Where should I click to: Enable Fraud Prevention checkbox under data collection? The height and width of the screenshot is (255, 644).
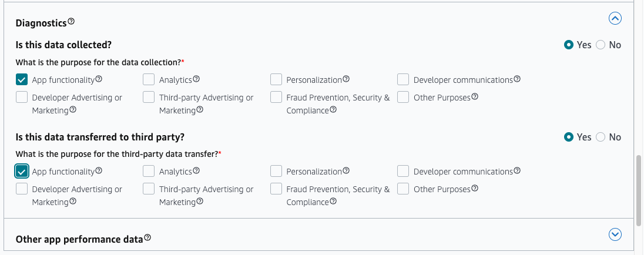point(276,98)
